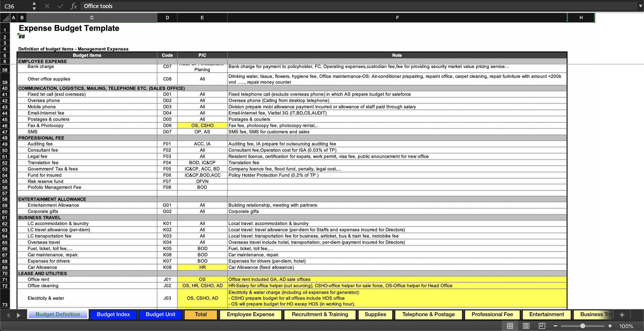Screen dimensions: 644x331
Task: Select the PROFESSIONAL FEE section row
Action: (x=292, y=138)
